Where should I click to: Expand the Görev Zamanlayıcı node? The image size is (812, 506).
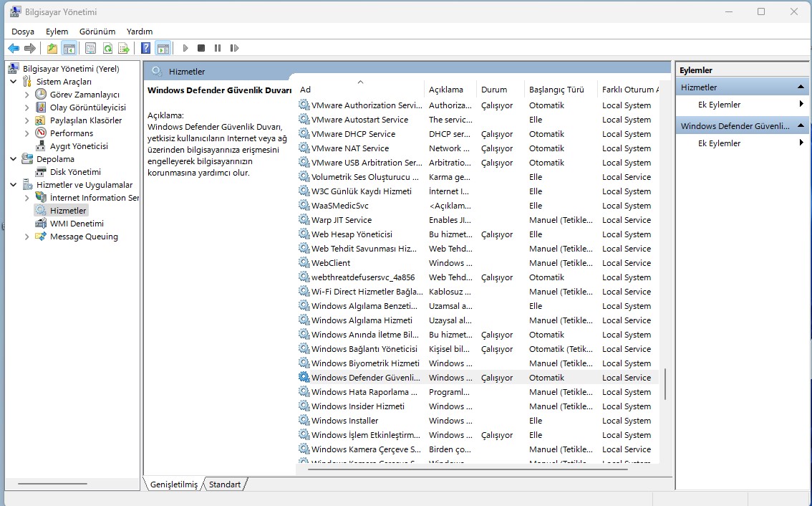coord(27,95)
